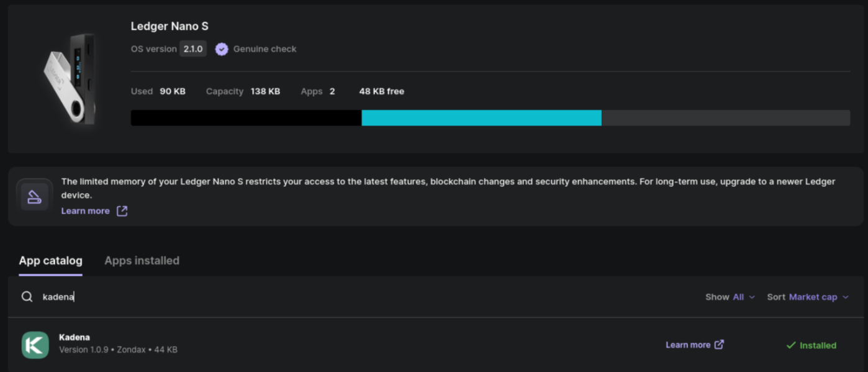
Task: Click the grey free-space segment of storage bar
Action: tap(726, 118)
